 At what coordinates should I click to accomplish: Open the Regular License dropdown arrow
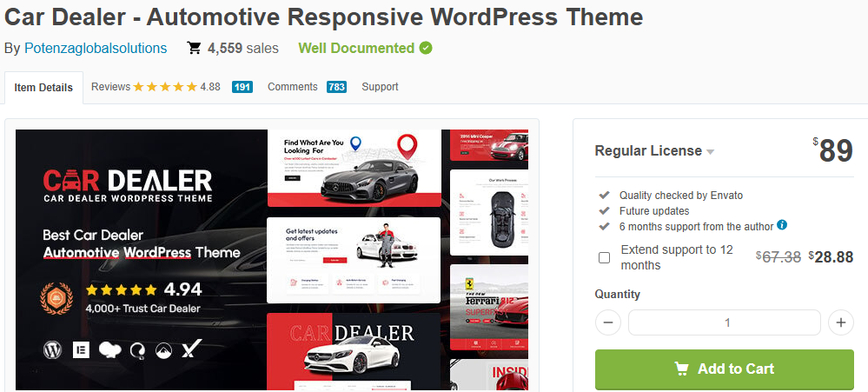(710, 152)
